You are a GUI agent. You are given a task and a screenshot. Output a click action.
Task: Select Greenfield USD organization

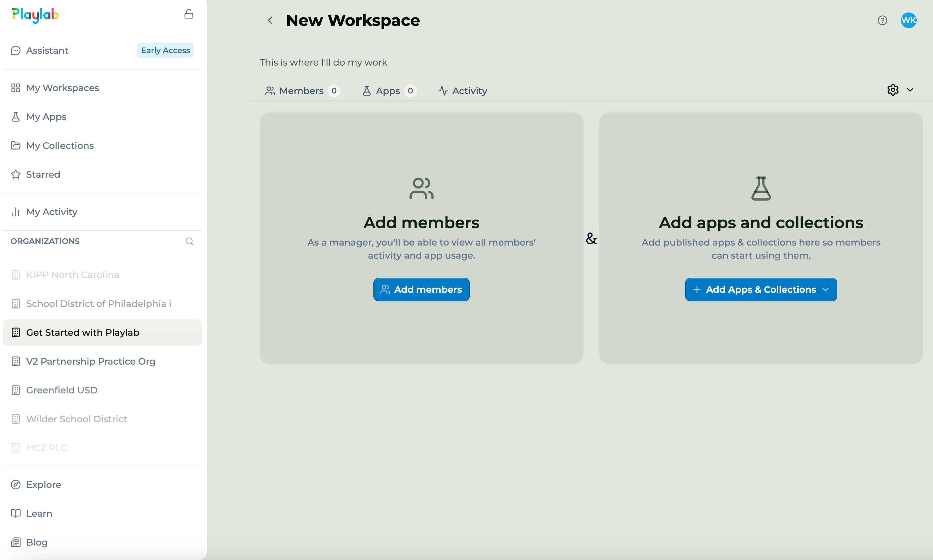[x=102, y=390]
